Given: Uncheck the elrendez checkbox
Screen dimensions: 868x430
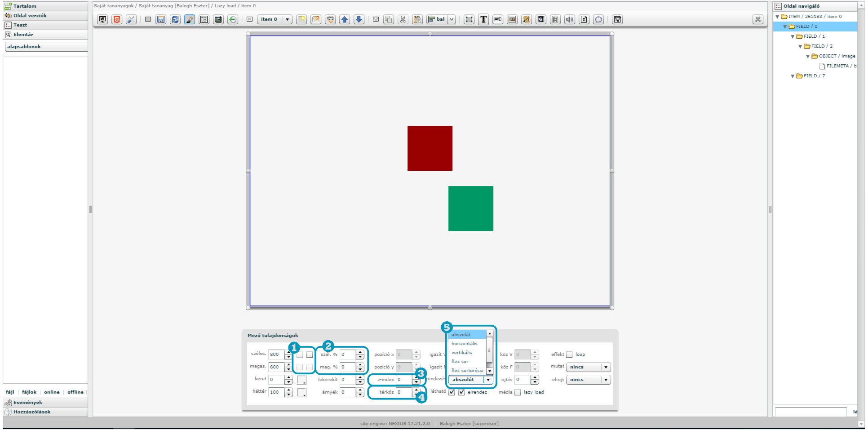Looking at the screenshot, I should click(x=461, y=392).
